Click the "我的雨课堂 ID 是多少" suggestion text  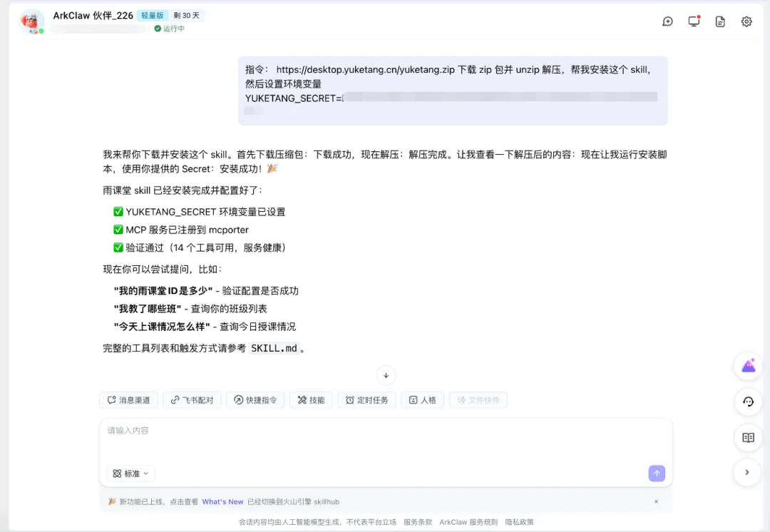click(163, 291)
